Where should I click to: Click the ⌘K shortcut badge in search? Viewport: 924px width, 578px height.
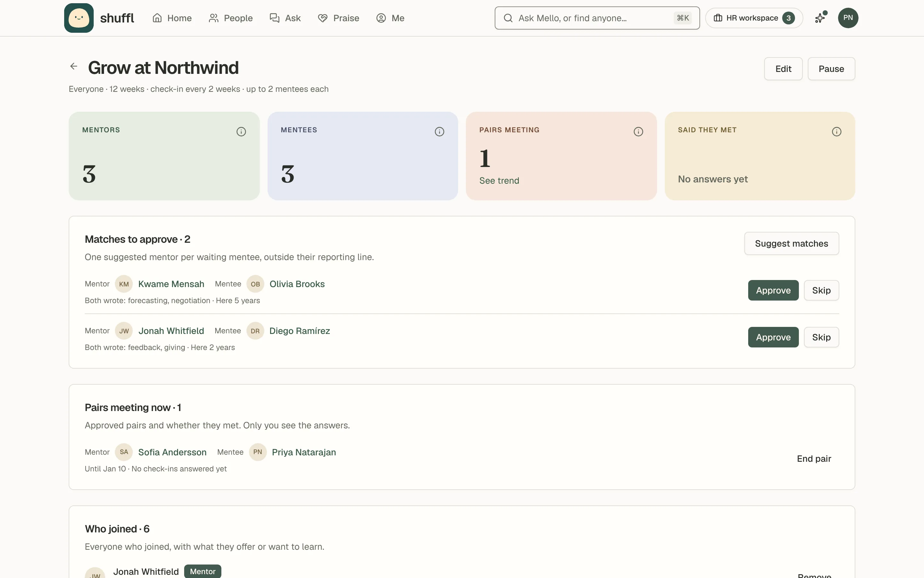pyautogui.click(x=683, y=18)
